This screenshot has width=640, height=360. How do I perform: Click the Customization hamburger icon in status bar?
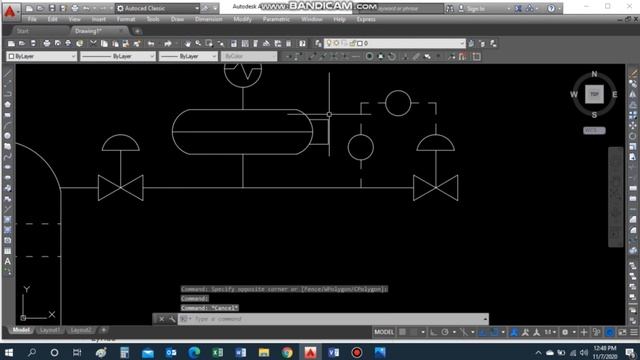(633, 332)
